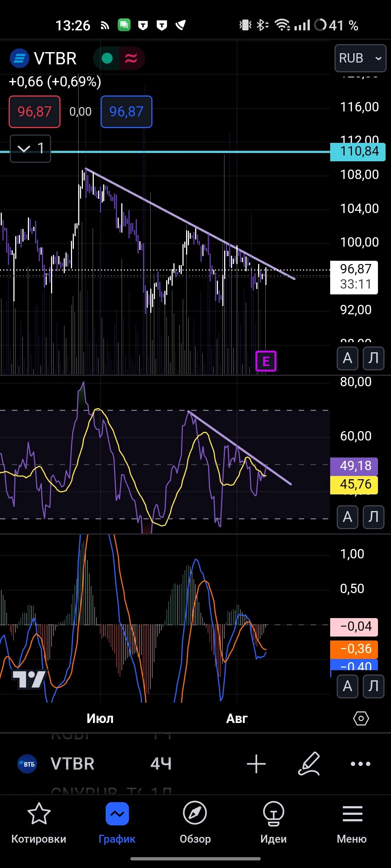Screen dimensions: 391x868
Task: Tap the Июл label on time axis
Action: [100, 718]
